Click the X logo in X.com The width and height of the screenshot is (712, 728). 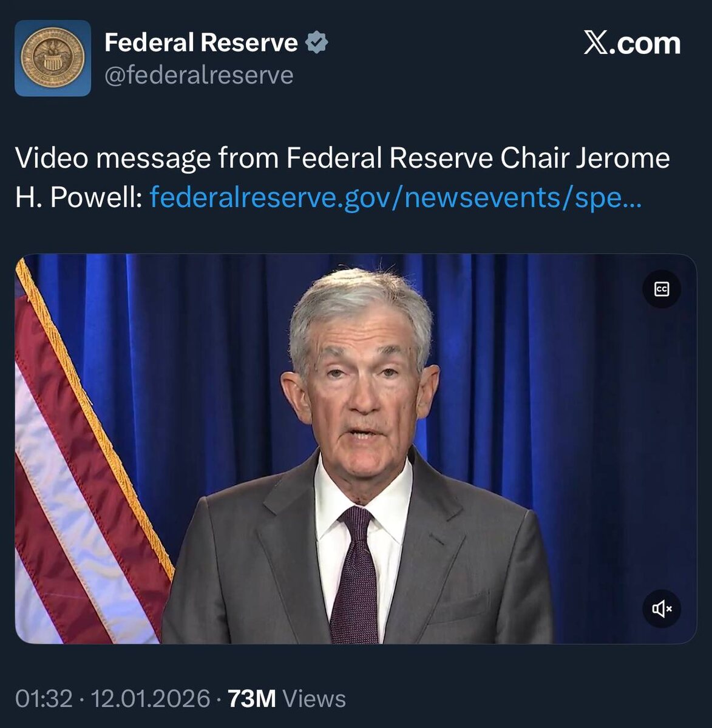(x=596, y=43)
